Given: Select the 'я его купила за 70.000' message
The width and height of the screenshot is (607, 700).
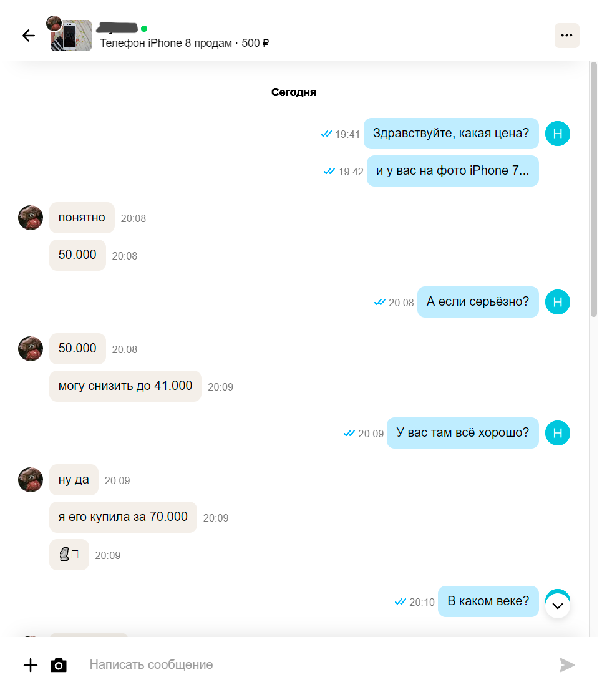Looking at the screenshot, I should (123, 517).
